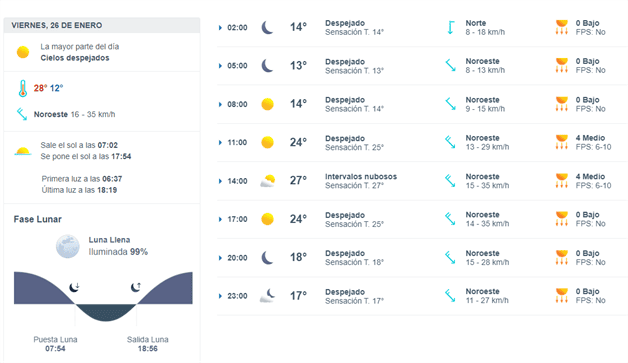
Task: Click the moon icon at 02:00
Action: (x=267, y=28)
